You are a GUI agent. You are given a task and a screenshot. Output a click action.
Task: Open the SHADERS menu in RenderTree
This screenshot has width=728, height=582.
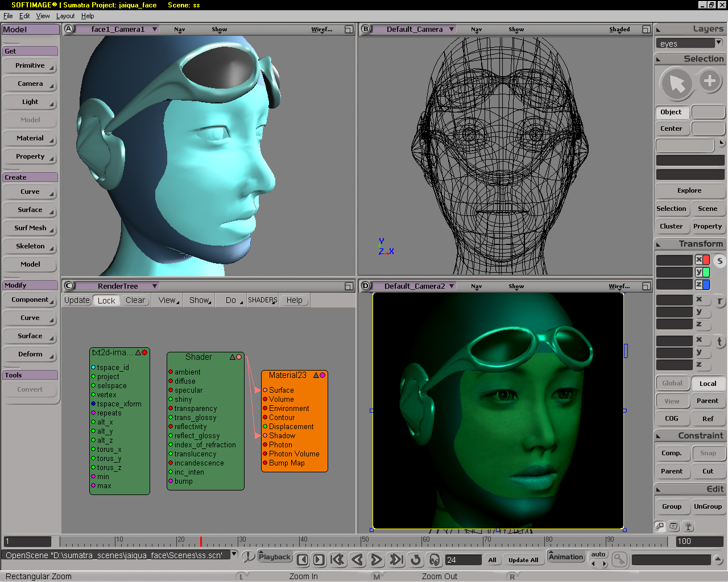[262, 300]
